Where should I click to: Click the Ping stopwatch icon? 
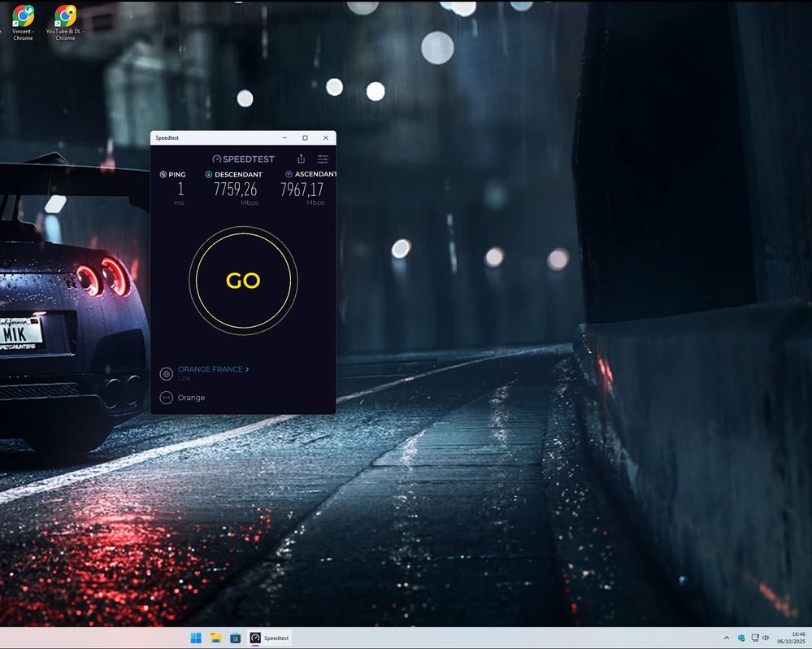[x=164, y=174]
